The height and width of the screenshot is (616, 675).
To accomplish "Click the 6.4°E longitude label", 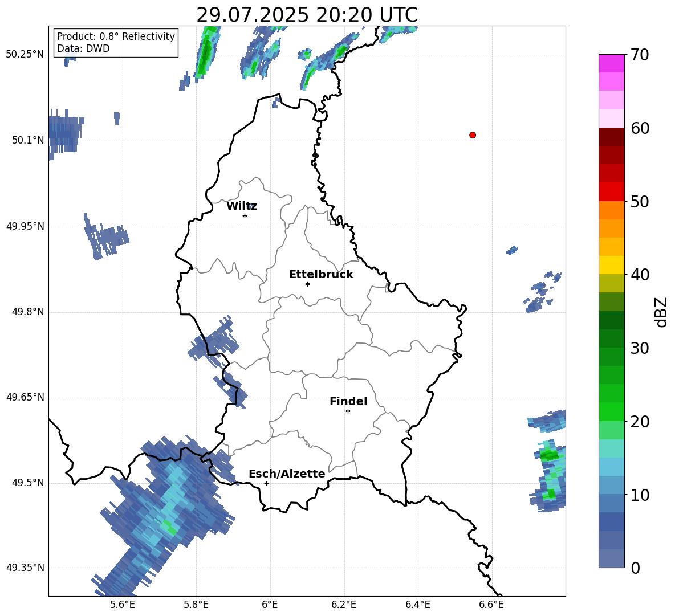I will point(418,605).
